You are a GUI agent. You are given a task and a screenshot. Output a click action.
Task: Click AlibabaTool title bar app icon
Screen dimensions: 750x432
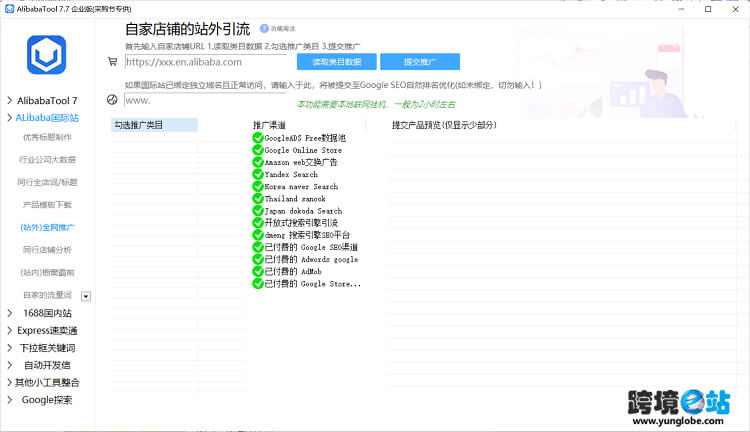tap(9, 9)
